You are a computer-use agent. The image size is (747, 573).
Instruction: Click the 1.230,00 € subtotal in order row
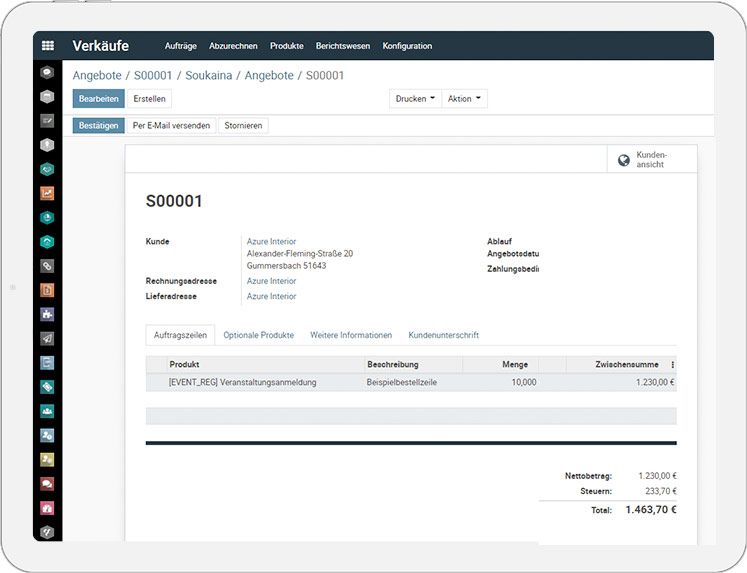tap(655, 382)
